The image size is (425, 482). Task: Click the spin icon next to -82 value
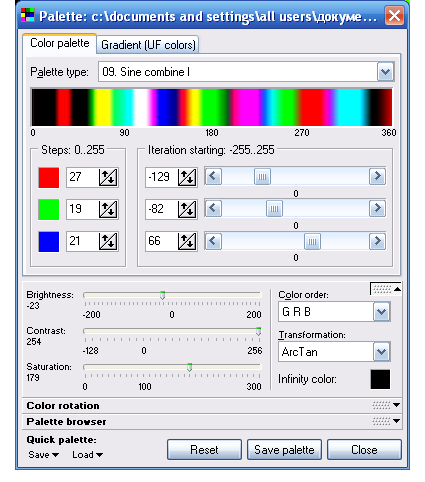coord(187,209)
